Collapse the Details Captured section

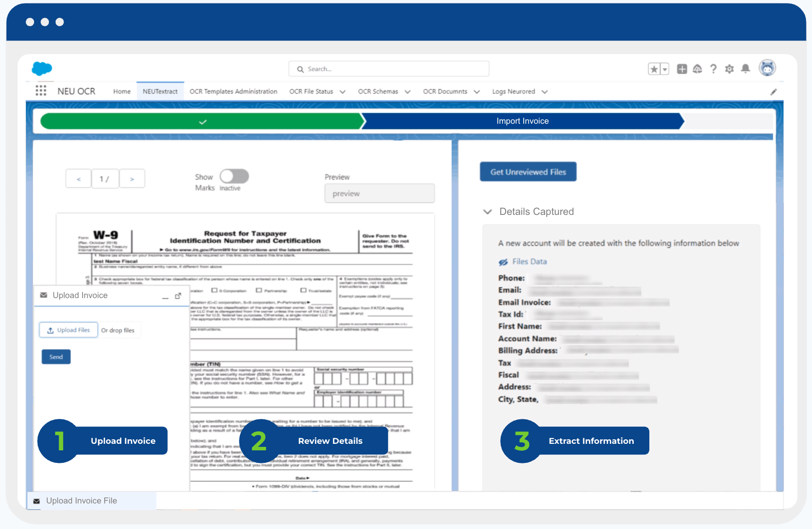coord(488,212)
